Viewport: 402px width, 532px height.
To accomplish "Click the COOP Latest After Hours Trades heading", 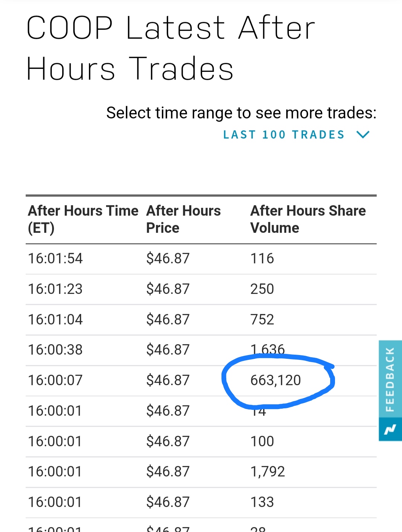I will point(170,48).
